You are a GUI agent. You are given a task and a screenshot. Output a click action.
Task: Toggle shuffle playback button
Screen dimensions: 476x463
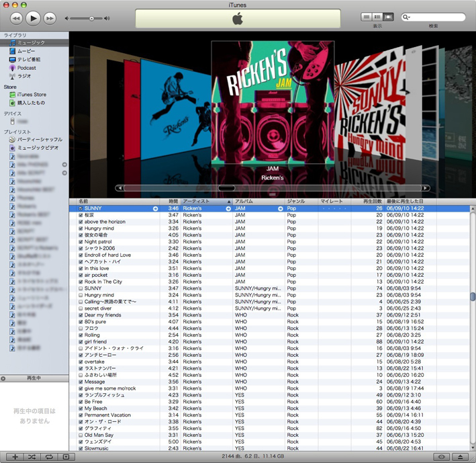pyautogui.click(x=32, y=457)
